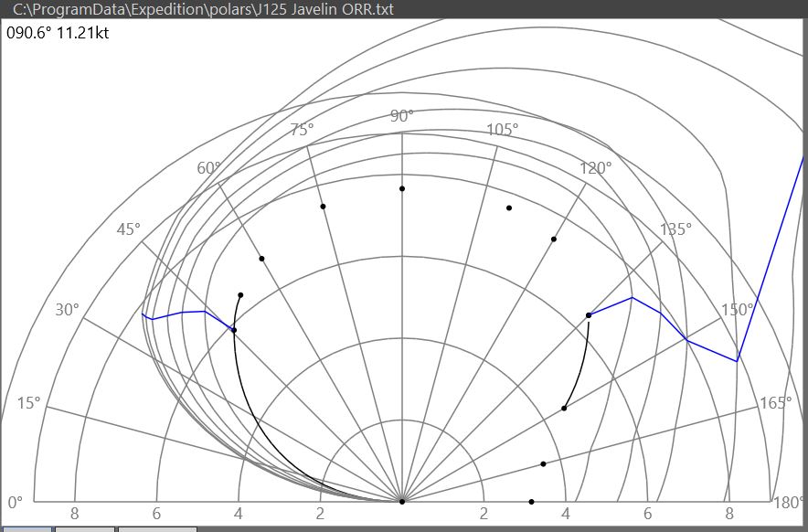
Task: Click the 45° angle label
Action: coord(128,229)
